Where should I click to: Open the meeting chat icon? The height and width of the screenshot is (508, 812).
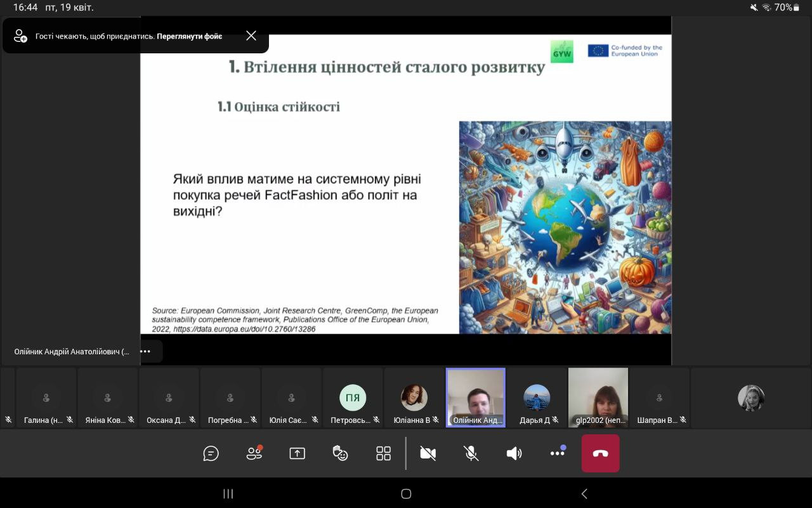click(x=211, y=453)
